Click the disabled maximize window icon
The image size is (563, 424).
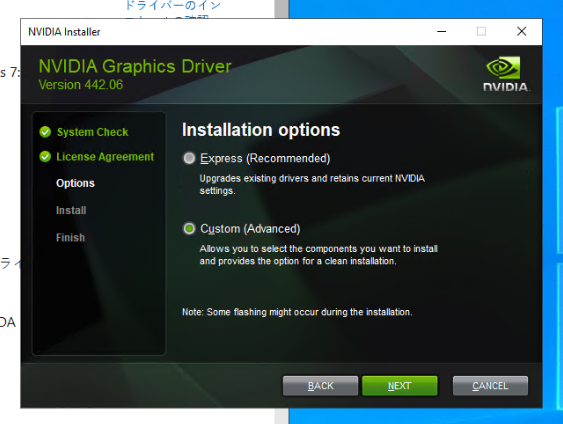pos(481,32)
